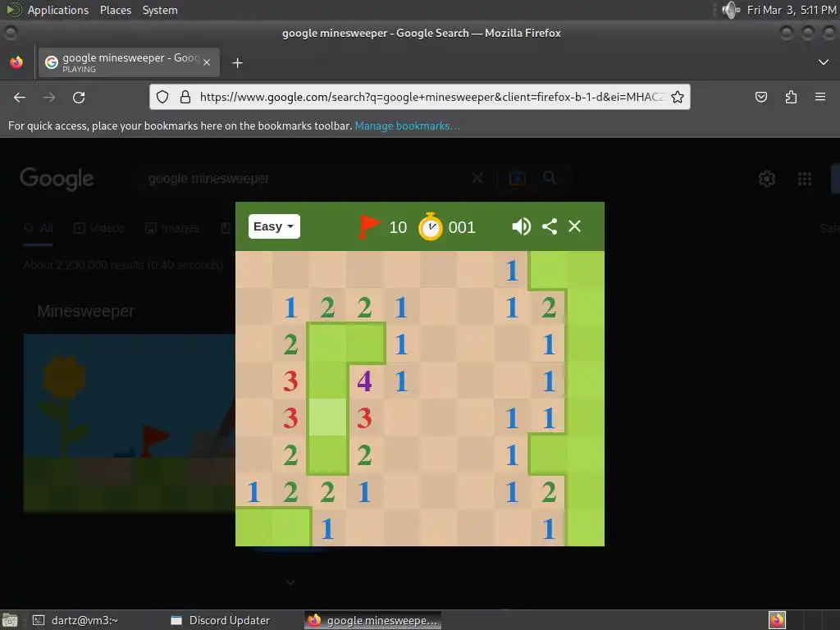Click the purple 4 tile
Viewport: 840px width, 630px height.
click(x=364, y=381)
